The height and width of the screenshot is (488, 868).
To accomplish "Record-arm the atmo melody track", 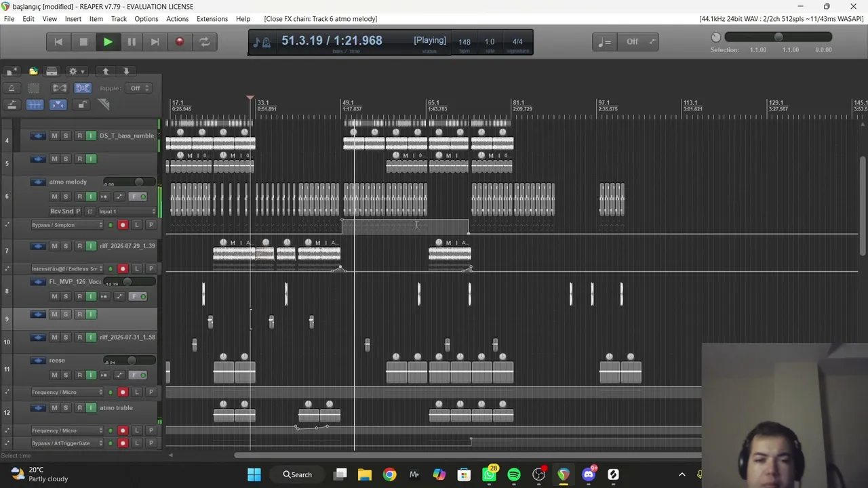I will click(79, 197).
